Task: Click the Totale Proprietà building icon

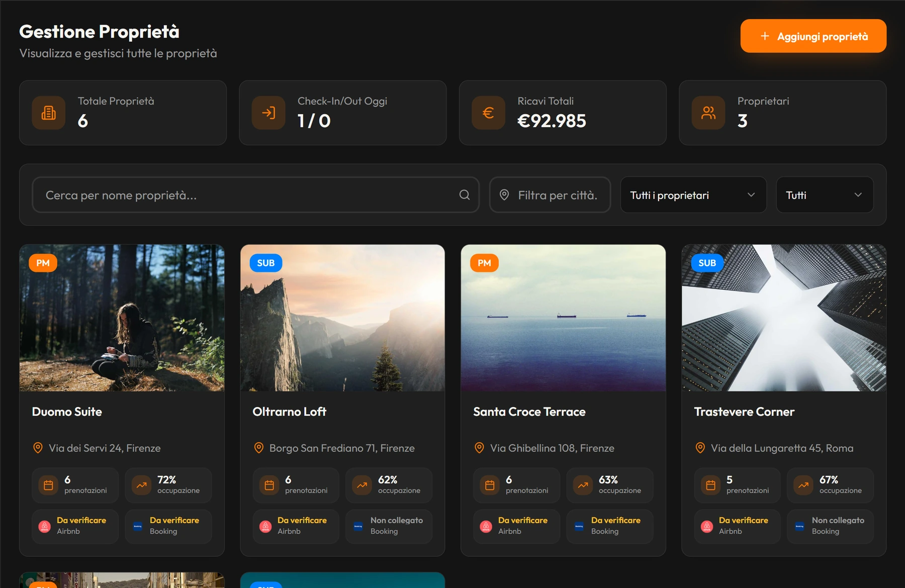Action: 49,113
